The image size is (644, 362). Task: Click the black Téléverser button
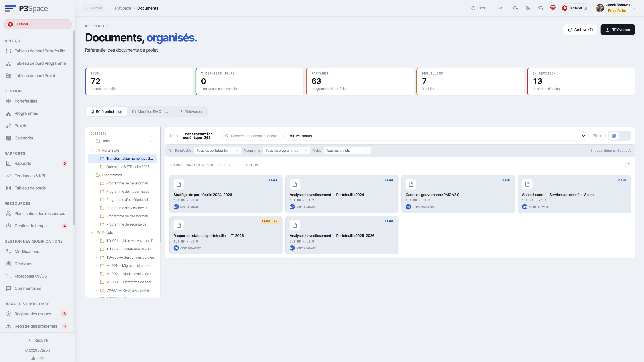[x=617, y=30]
